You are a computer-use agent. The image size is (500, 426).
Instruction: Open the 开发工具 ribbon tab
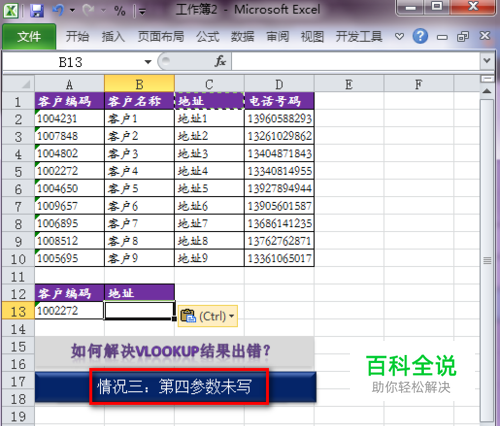coord(359,36)
